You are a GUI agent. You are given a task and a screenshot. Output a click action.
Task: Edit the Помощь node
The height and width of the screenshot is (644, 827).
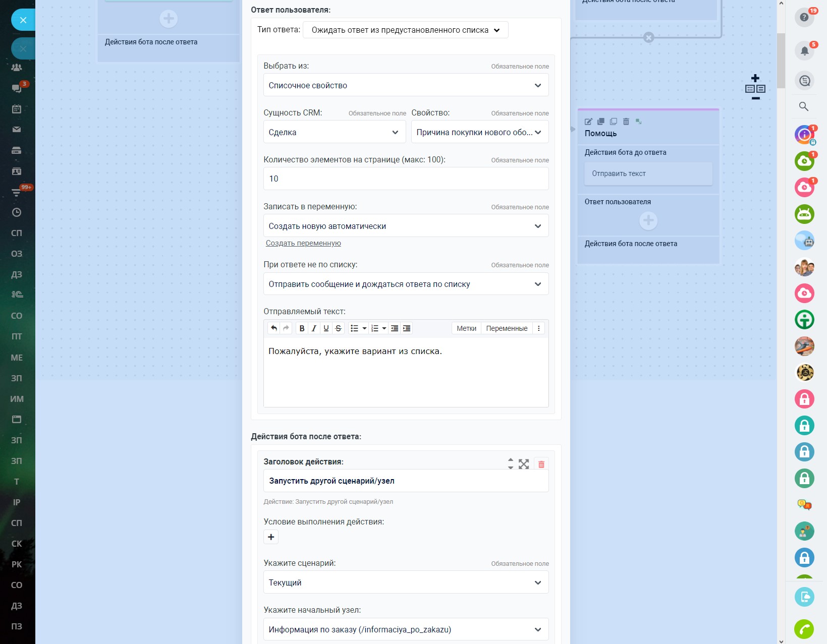coord(588,122)
